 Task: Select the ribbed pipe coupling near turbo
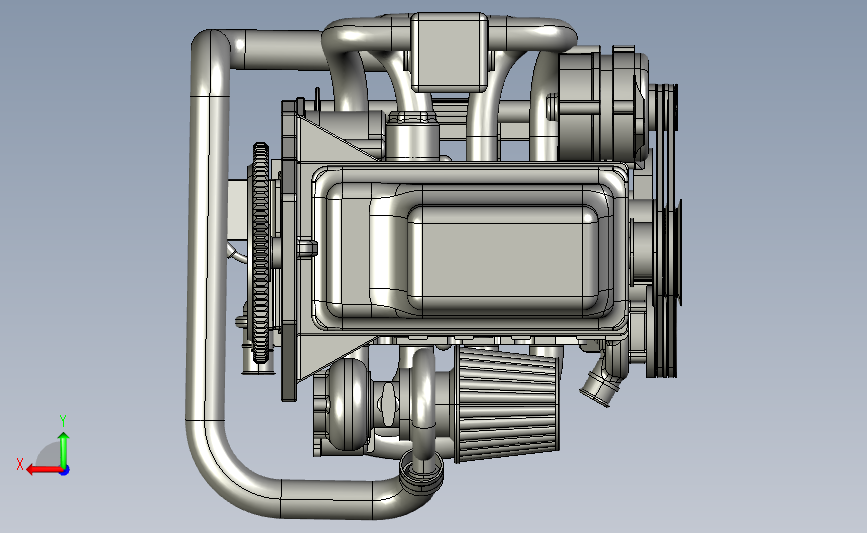click(421, 474)
